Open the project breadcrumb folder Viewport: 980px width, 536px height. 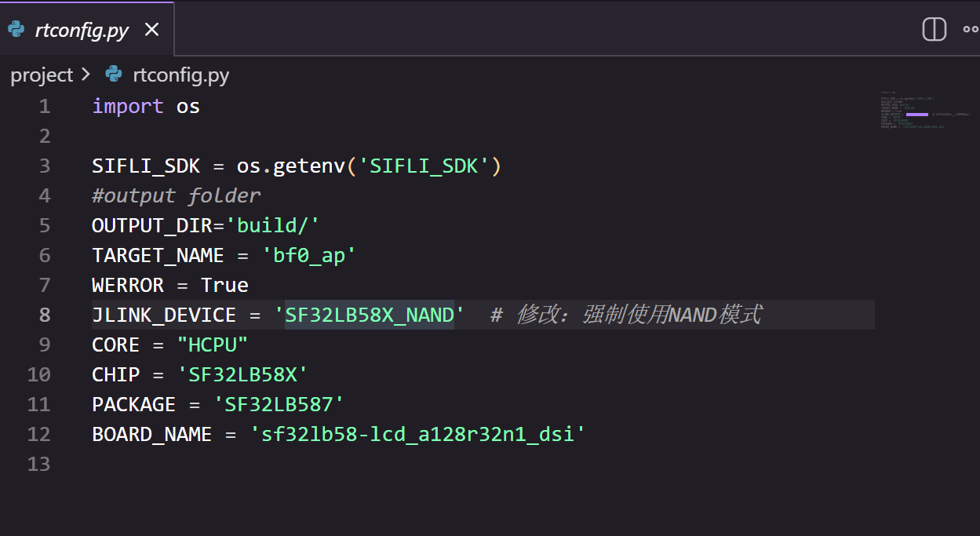coord(41,75)
